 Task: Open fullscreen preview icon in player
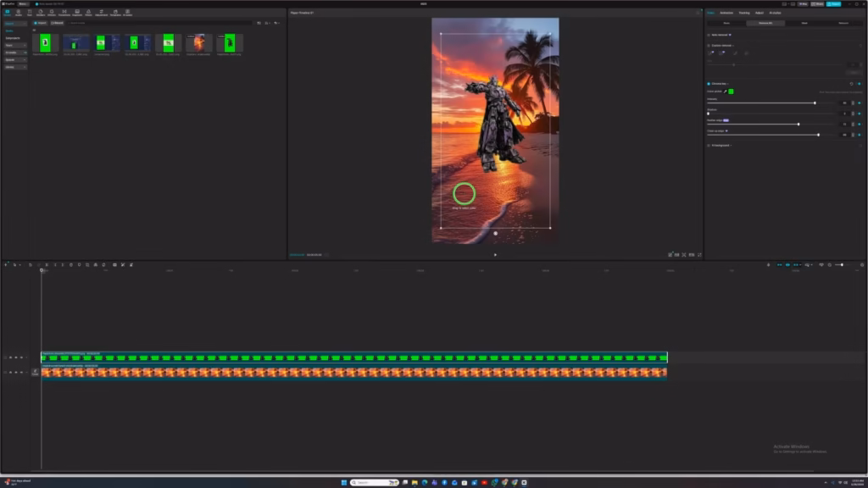pyautogui.click(x=699, y=254)
